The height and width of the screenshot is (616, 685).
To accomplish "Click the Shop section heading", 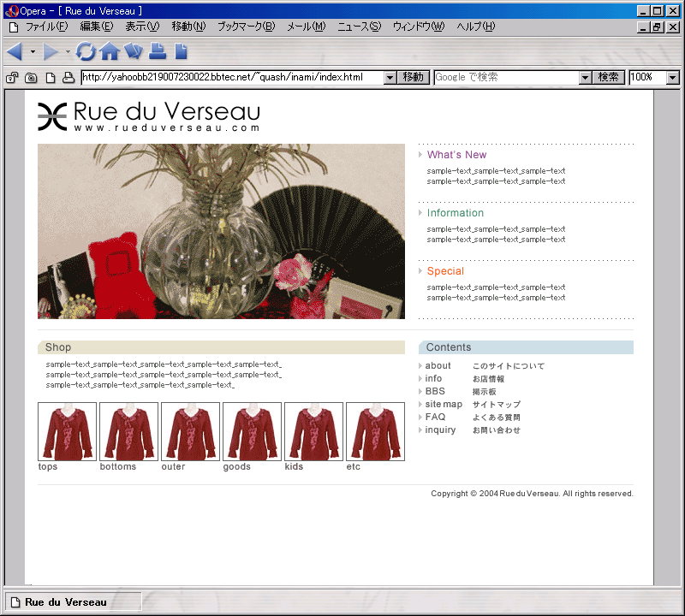I will pos(221,347).
